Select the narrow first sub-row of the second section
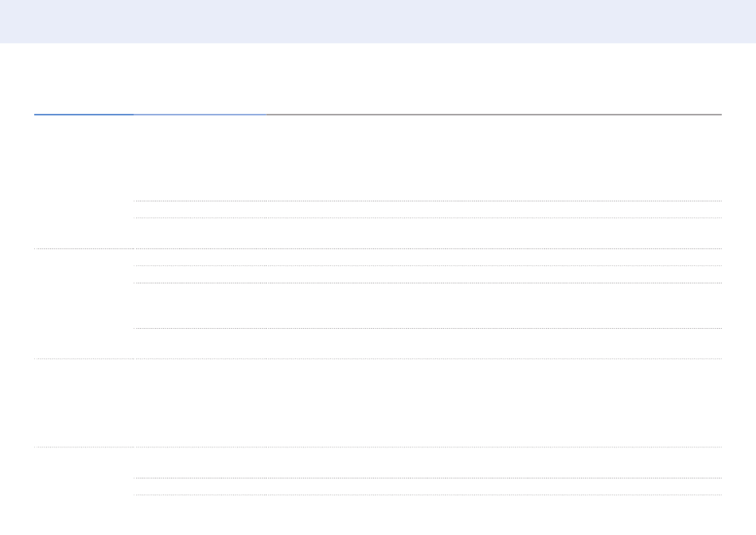Image resolution: width=756 pixels, height=535 pixels. (428, 257)
